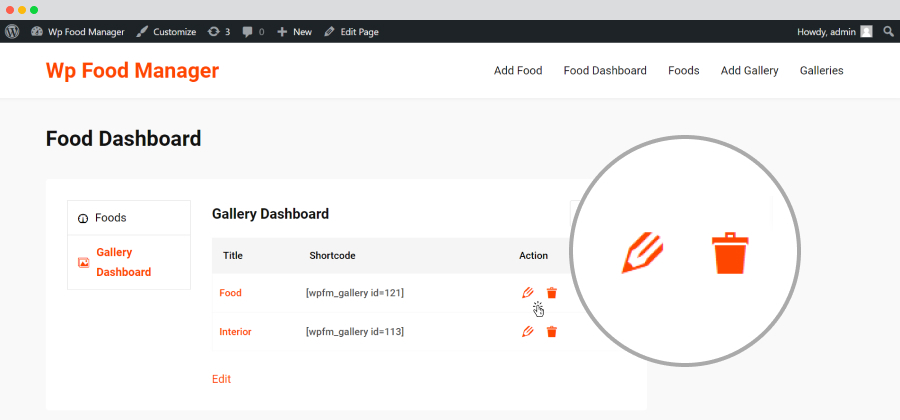Click the Gallery Dashboard image icon
Screen dimensions: 900x420
pos(84,263)
